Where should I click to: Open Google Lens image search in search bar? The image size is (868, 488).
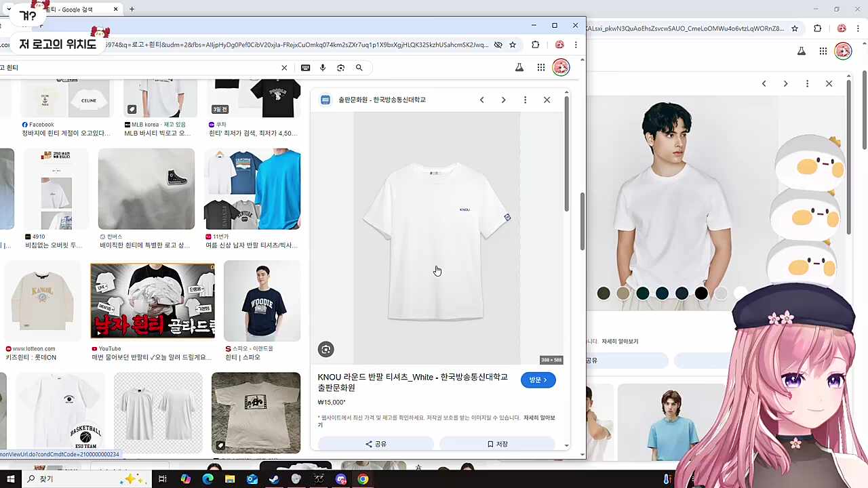click(x=341, y=68)
